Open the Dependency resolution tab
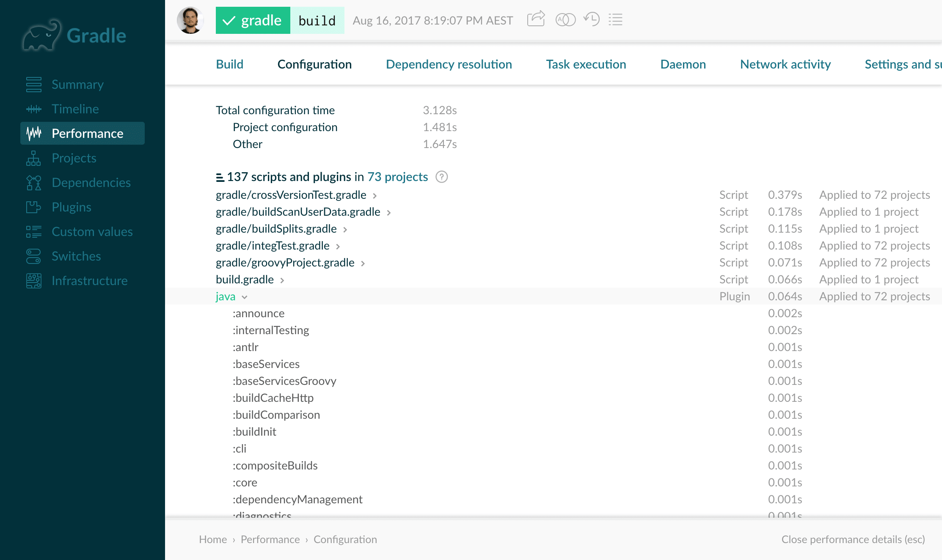This screenshot has height=560, width=942. 449,64
